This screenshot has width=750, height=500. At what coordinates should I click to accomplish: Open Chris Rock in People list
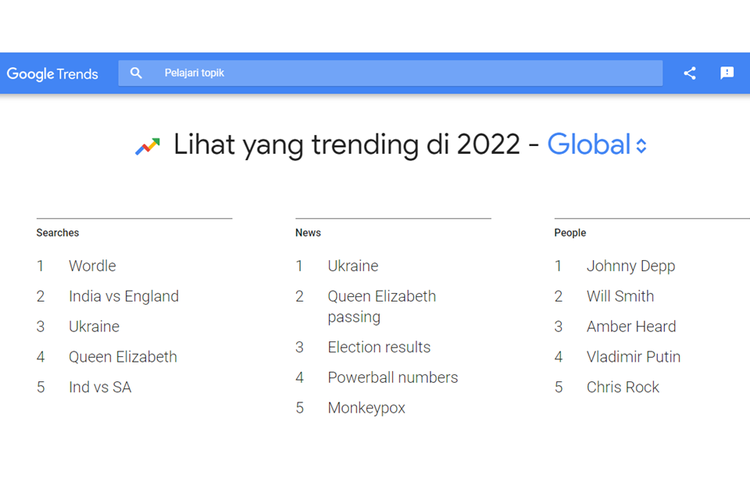tap(623, 387)
